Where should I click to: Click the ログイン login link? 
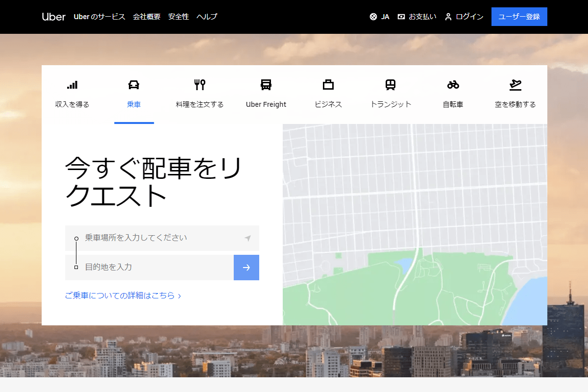click(x=464, y=17)
